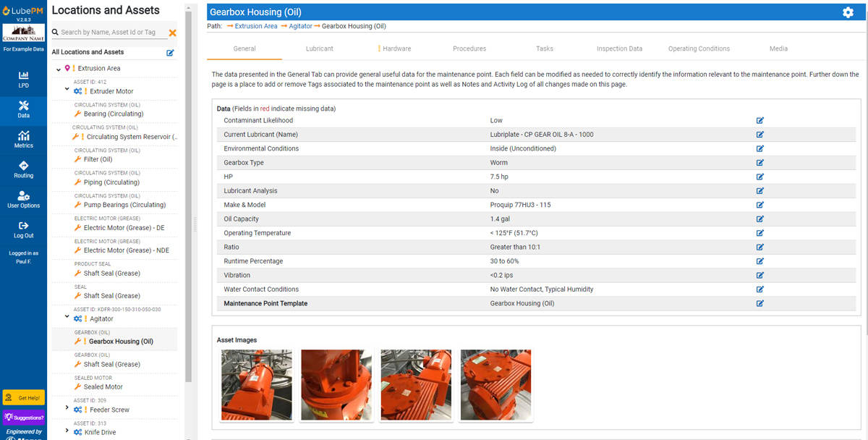Select the Extruder Motor asset
The image size is (868, 440).
[x=111, y=92]
